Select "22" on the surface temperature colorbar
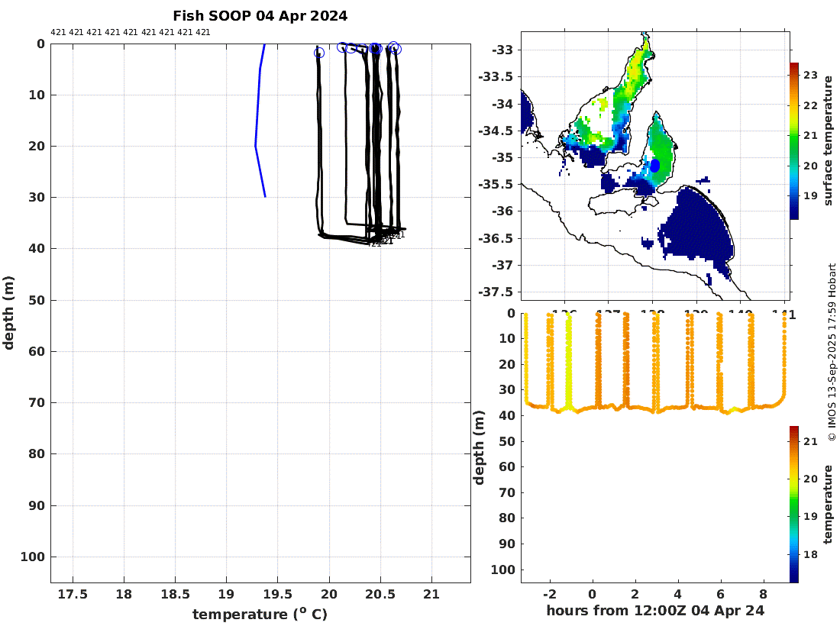This screenshot has height=626, width=840. click(x=810, y=105)
